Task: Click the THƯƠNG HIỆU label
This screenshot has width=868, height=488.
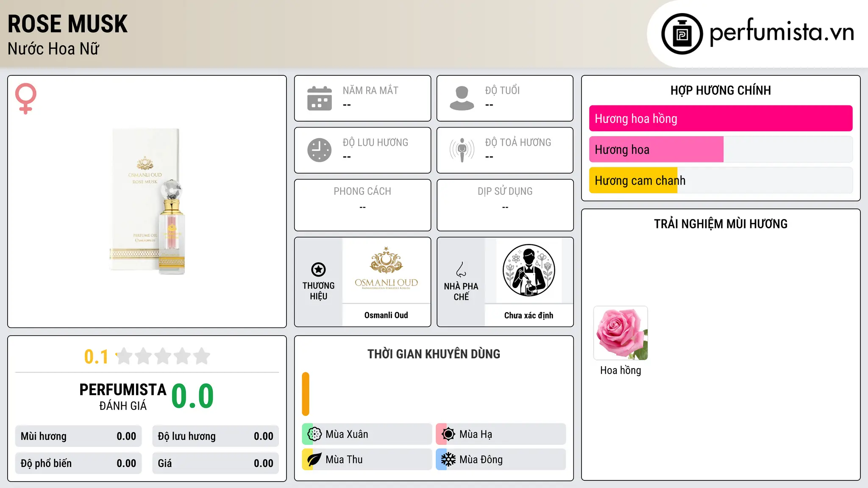Action: (x=318, y=291)
